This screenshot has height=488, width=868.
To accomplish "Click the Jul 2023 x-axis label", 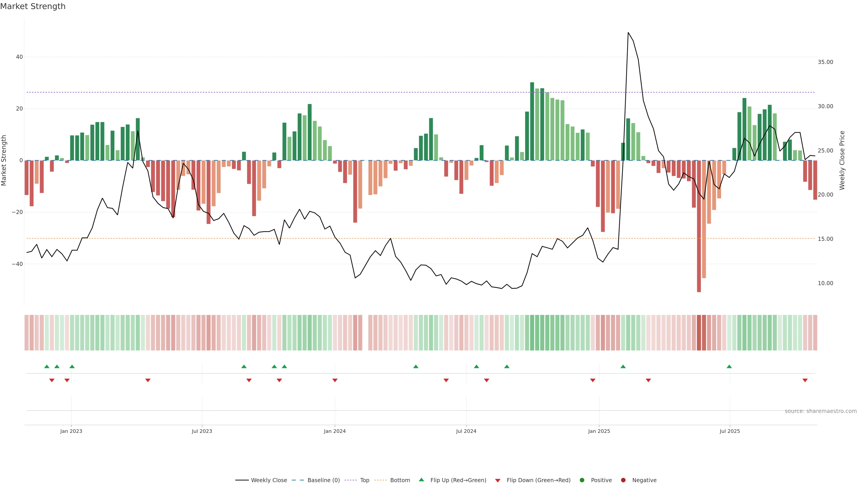I will click(x=202, y=431).
